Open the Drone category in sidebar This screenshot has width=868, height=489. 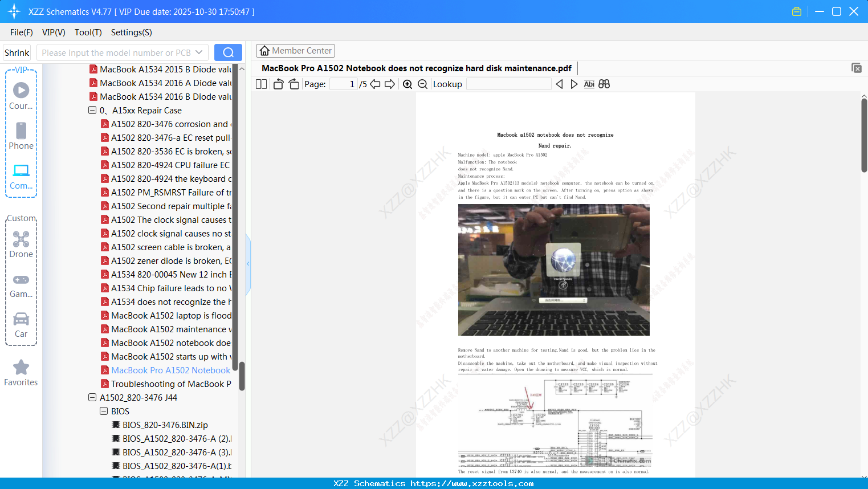click(21, 244)
